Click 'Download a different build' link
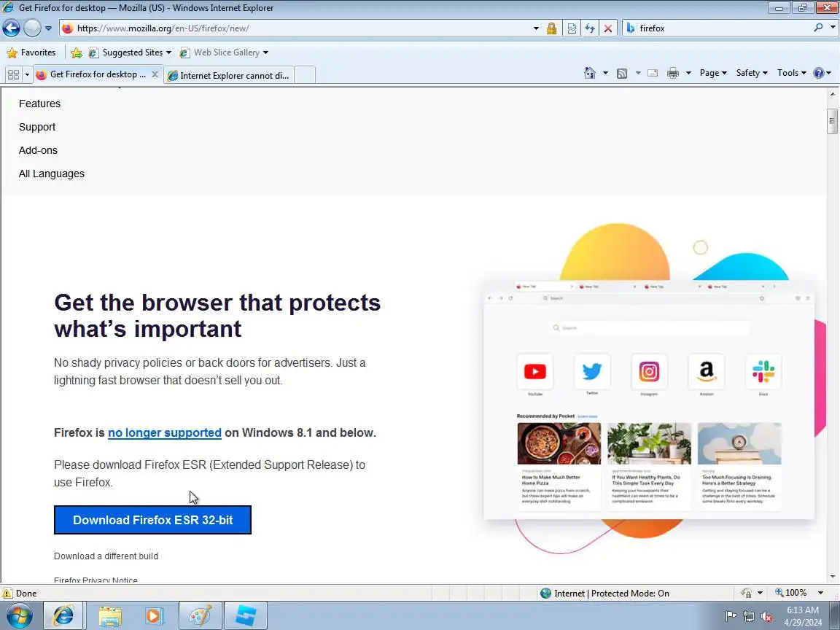This screenshot has width=840, height=630. click(x=106, y=556)
